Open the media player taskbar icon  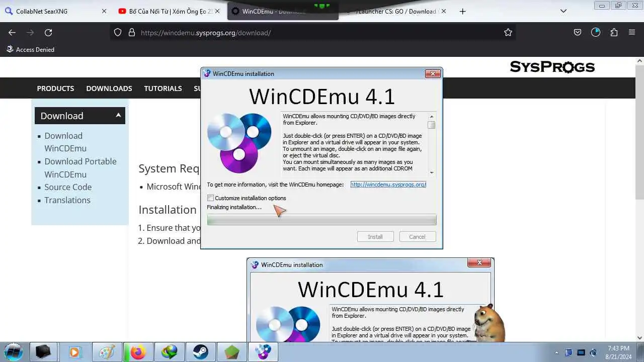point(74,352)
